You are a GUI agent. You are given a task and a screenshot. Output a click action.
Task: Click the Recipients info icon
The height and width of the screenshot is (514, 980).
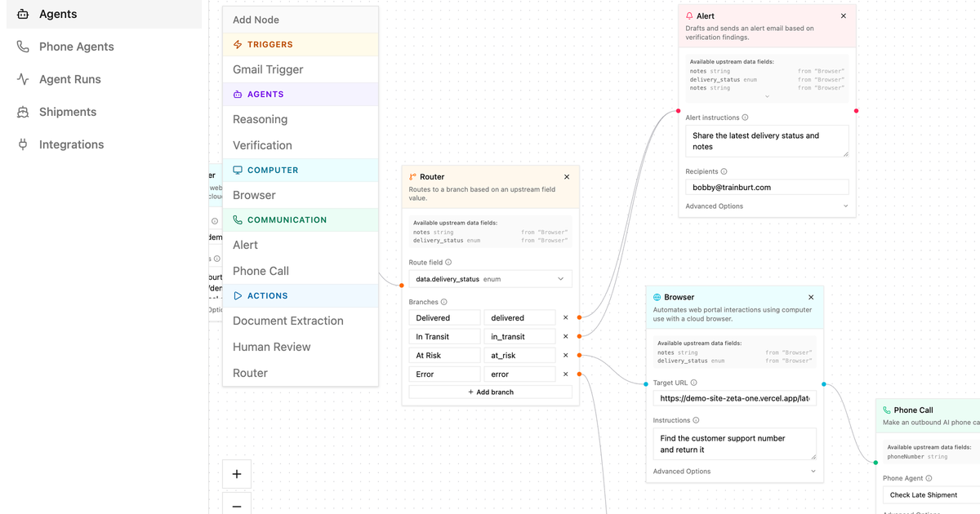pyautogui.click(x=724, y=171)
